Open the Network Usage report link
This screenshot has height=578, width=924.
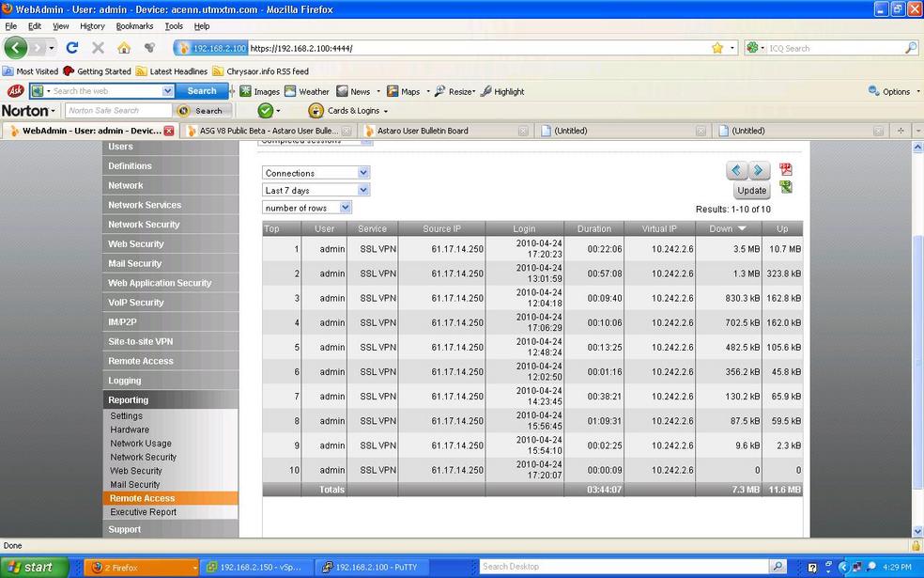click(141, 444)
